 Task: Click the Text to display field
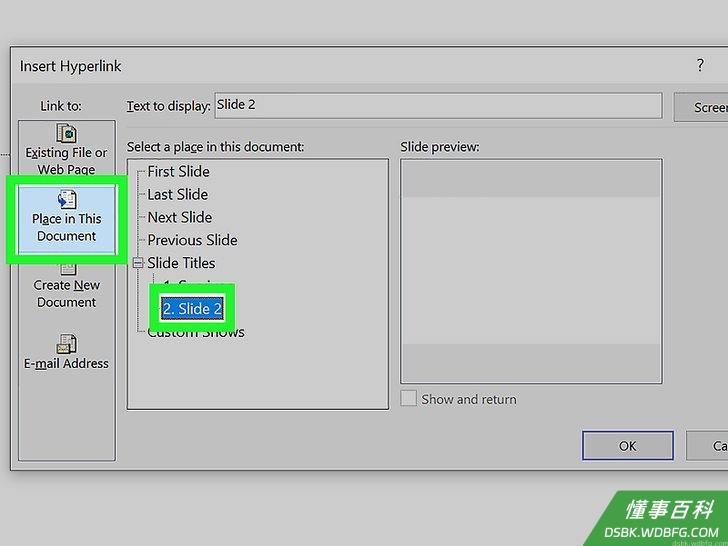(438, 105)
